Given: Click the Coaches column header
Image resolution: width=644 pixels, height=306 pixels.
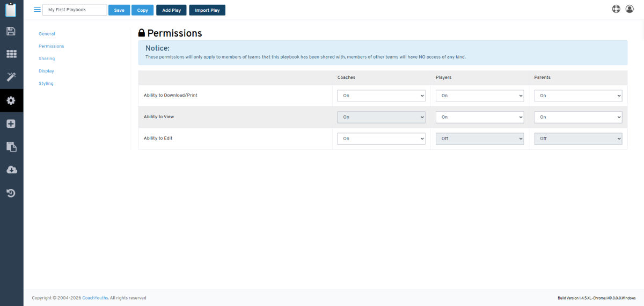Looking at the screenshot, I should tap(346, 77).
